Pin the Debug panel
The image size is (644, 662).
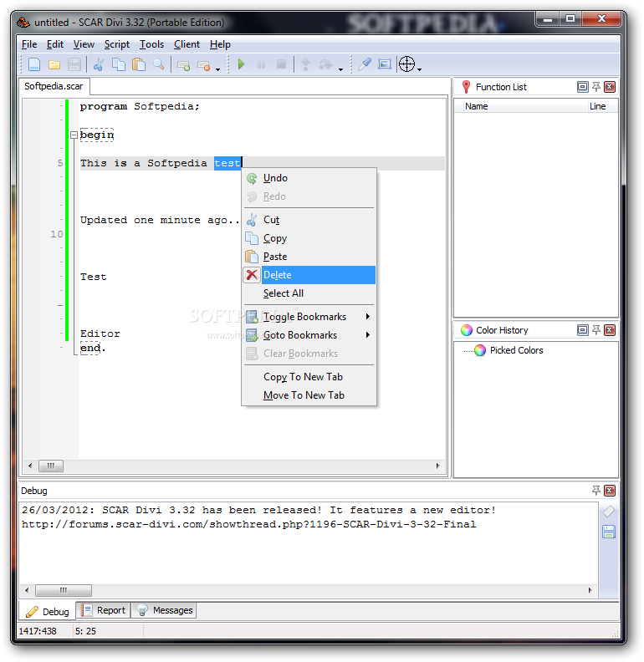595,491
